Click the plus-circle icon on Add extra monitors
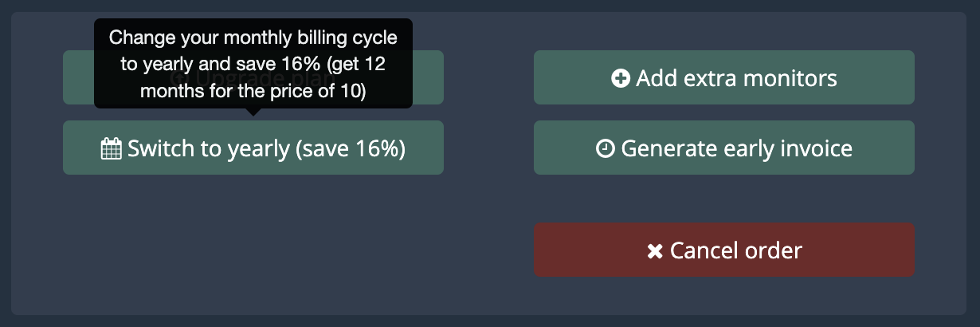 click(621, 78)
